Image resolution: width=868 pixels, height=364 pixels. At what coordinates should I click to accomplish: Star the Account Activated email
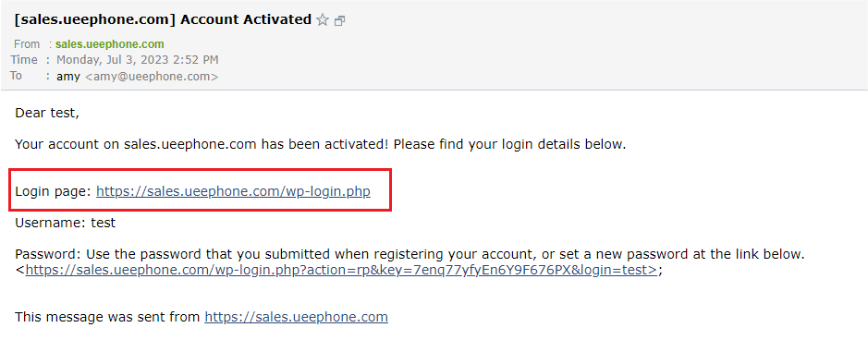pyautogui.click(x=323, y=20)
